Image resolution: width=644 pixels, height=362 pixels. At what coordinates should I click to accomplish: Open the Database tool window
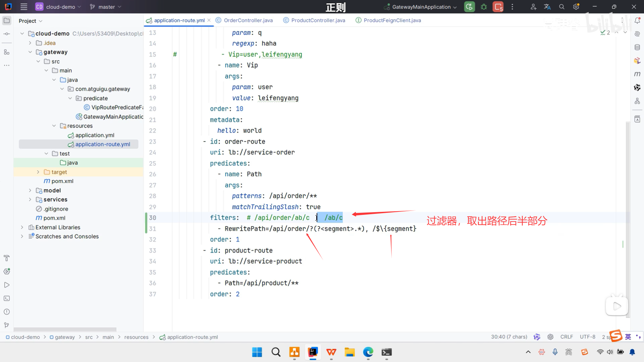[x=637, y=47]
